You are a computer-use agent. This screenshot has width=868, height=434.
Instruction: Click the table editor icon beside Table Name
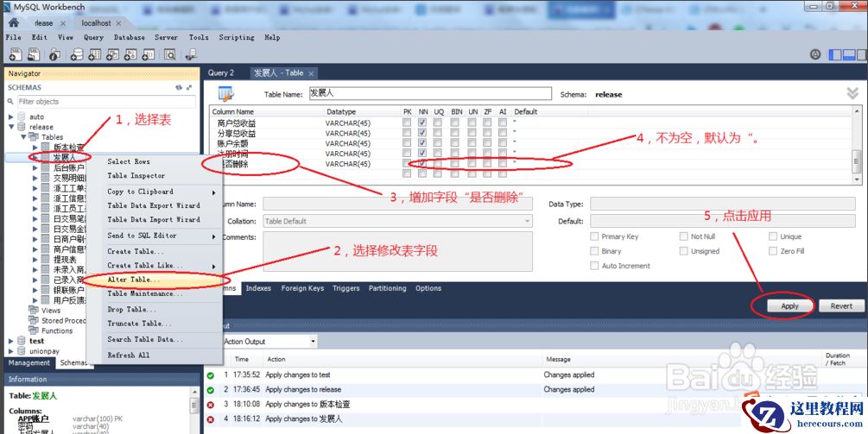point(226,94)
